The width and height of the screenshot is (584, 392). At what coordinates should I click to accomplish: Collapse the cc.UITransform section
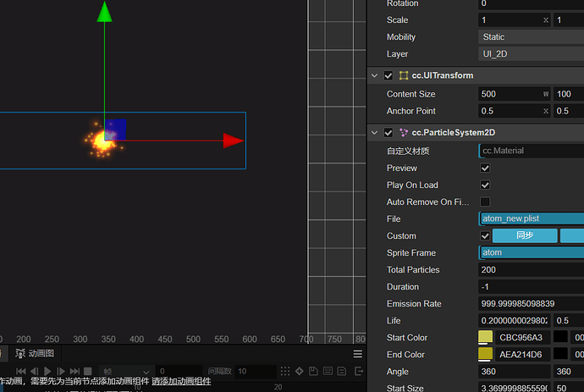coord(375,75)
